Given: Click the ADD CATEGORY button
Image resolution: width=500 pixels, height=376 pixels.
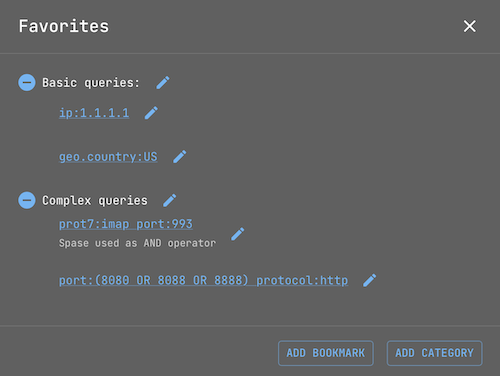Looking at the screenshot, I should point(434,353).
